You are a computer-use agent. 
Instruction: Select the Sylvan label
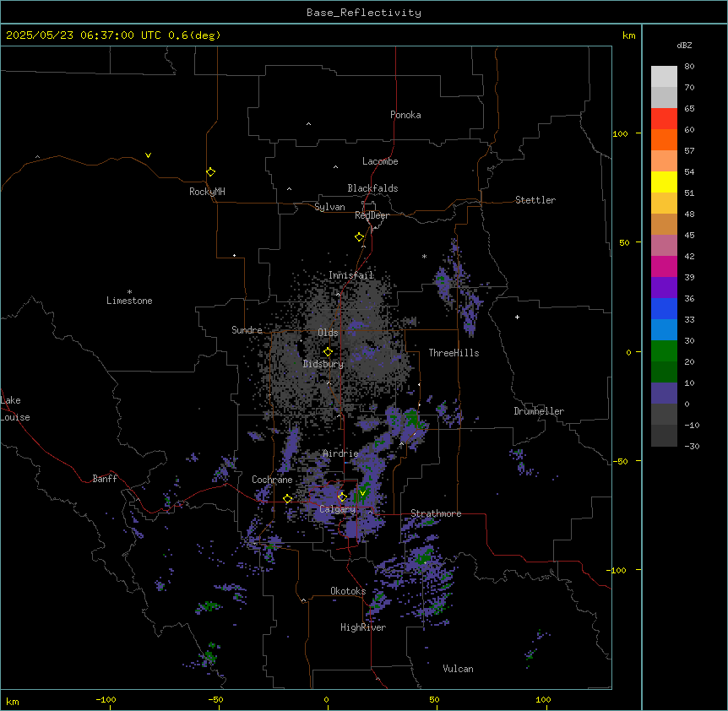[x=329, y=207]
